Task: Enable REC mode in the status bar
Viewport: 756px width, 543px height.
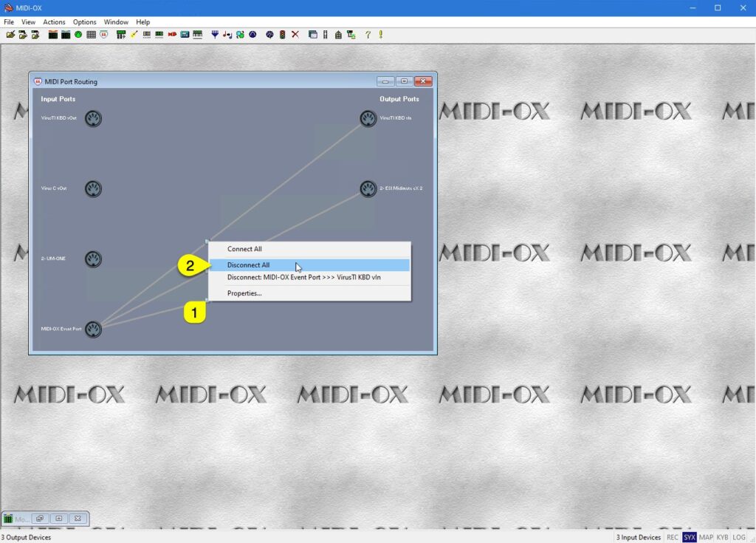Action: 673,537
